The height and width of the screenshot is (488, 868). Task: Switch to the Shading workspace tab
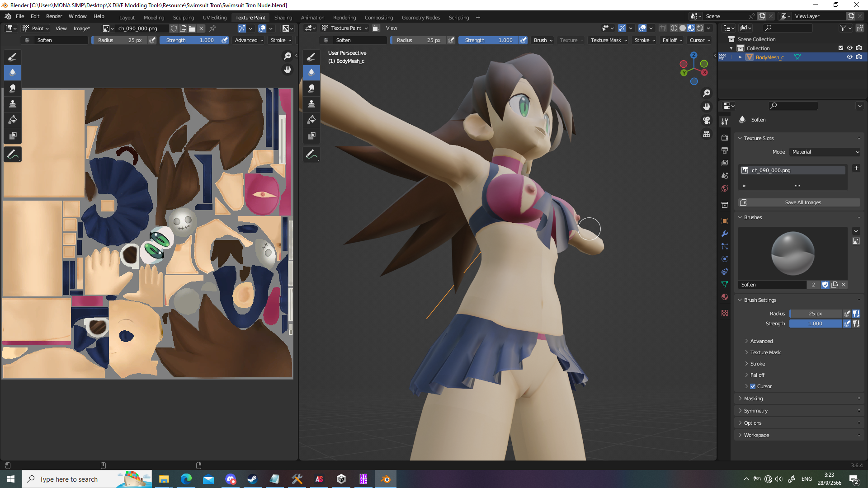tap(283, 18)
